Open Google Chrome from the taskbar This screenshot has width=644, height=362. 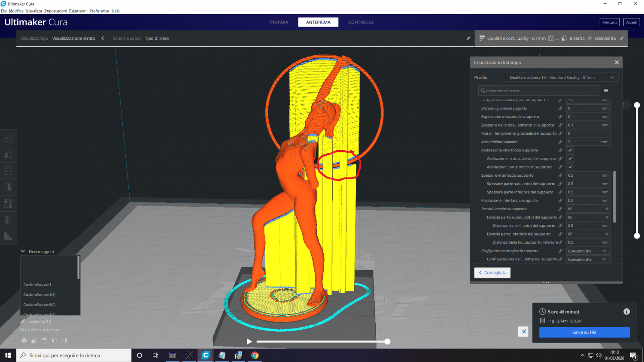point(255,355)
